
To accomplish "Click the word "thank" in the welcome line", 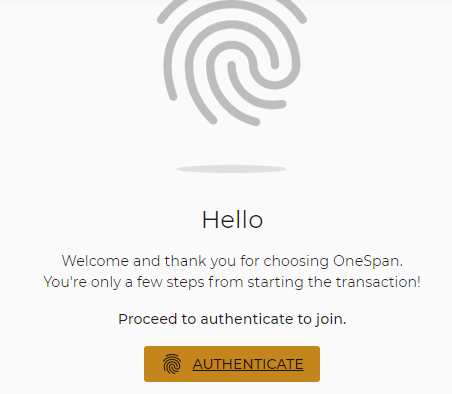I will tap(185, 261).
